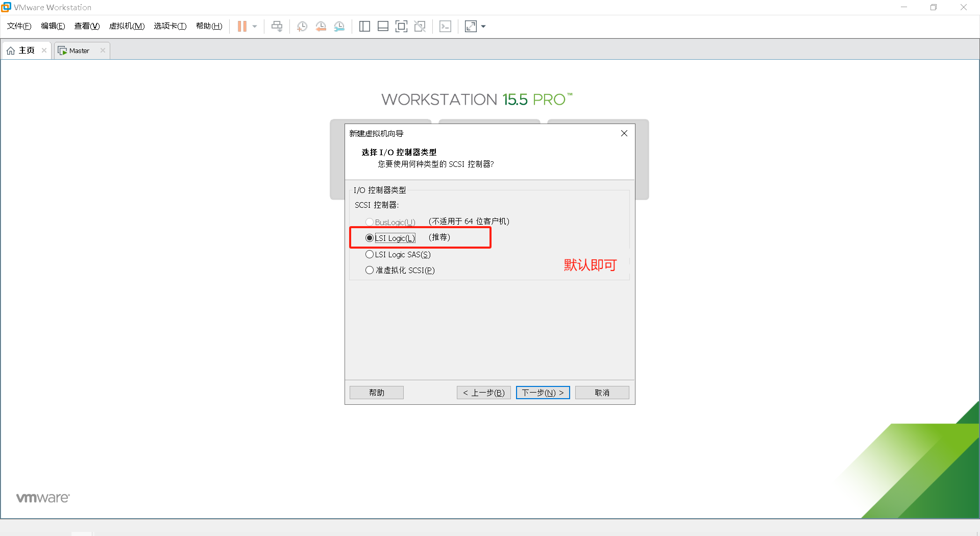Click the send Ctrl+Alt+Del toolbar icon
This screenshot has width=980, height=536.
[277, 27]
